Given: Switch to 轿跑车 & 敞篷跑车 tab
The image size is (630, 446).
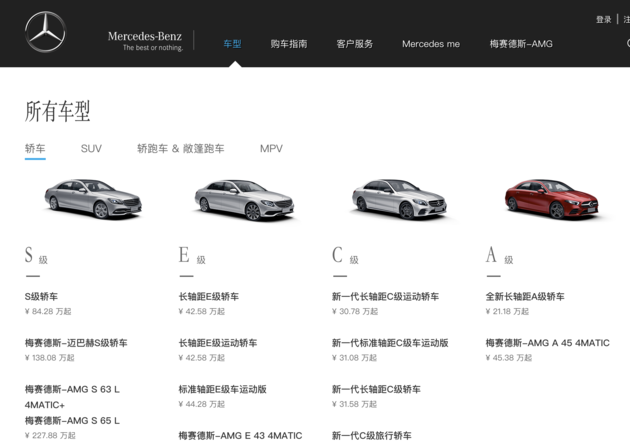Looking at the screenshot, I should click(180, 149).
